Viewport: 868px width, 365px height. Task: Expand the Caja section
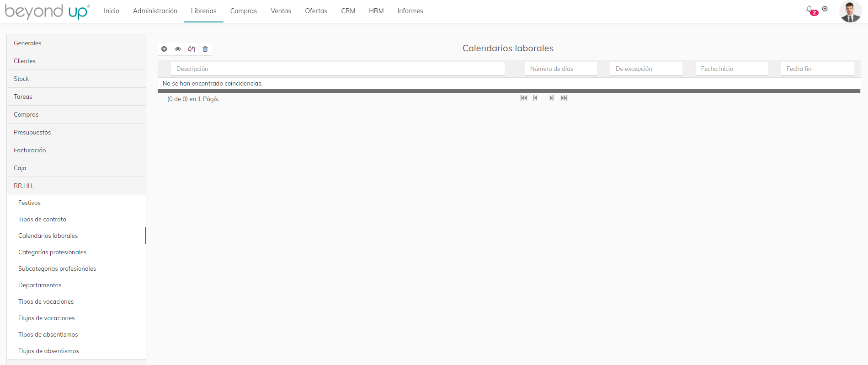coord(76,168)
